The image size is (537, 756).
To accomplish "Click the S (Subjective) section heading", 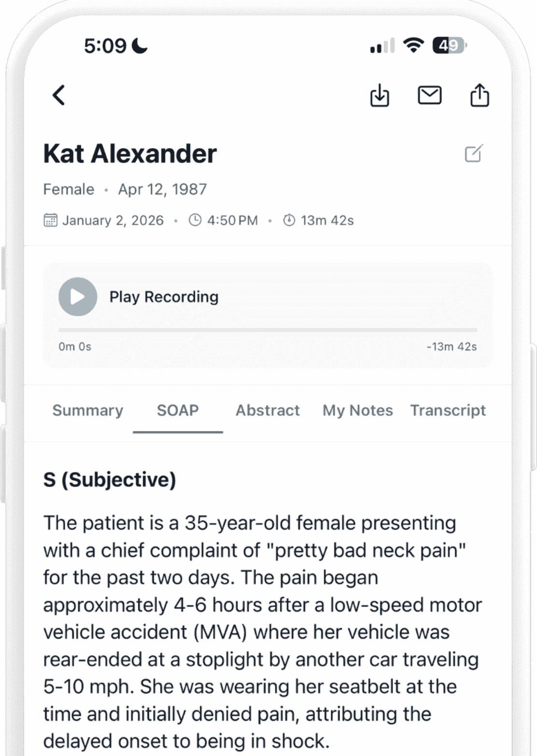I will (x=110, y=480).
